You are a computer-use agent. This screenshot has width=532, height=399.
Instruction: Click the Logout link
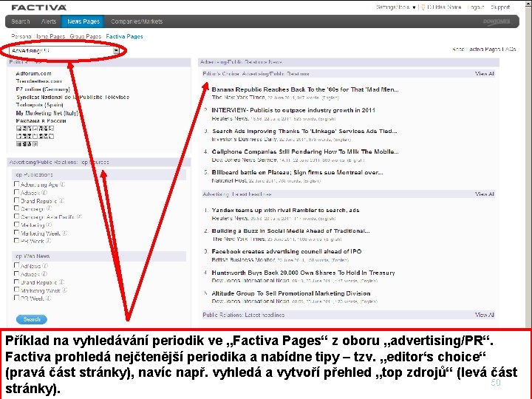tap(475, 7)
